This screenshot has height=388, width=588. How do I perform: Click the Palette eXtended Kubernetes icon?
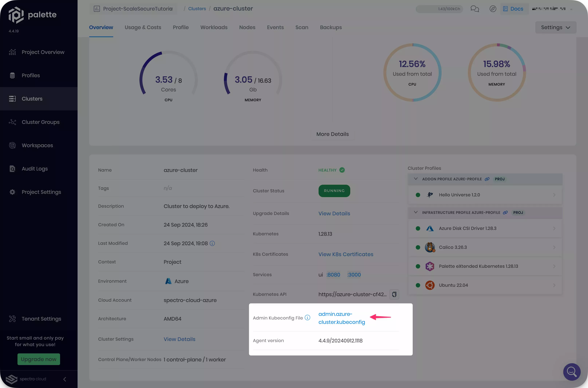click(x=430, y=266)
